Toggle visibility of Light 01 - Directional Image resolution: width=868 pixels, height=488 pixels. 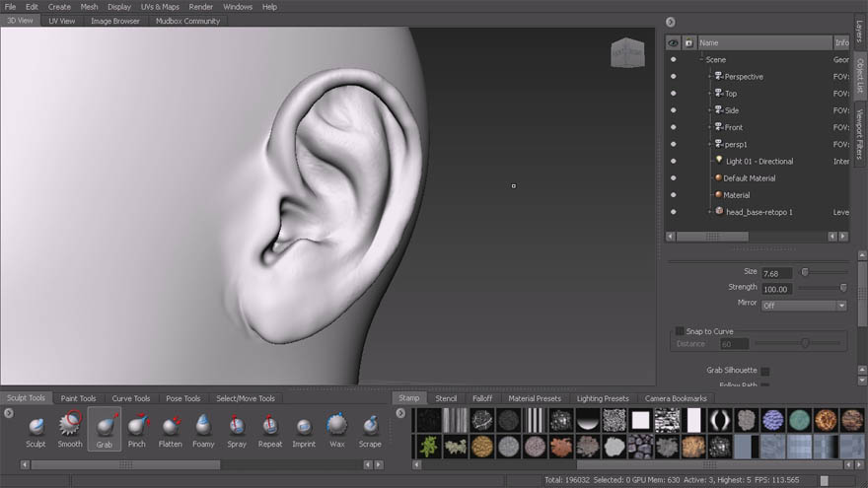point(673,161)
